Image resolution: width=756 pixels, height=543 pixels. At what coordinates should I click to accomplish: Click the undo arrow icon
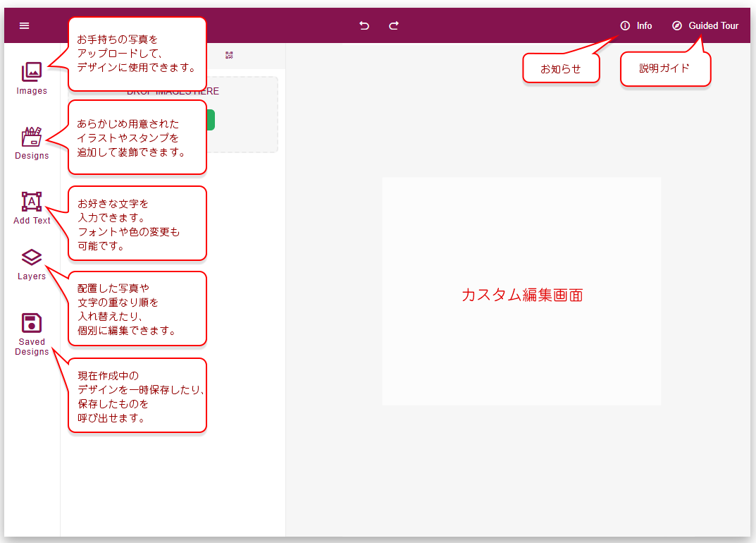[364, 25]
